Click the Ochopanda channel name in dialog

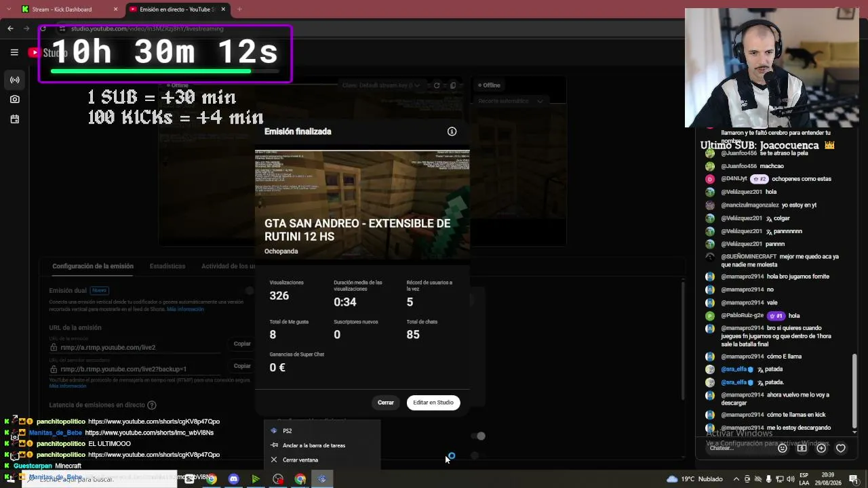pyautogui.click(x=281, y=251)
